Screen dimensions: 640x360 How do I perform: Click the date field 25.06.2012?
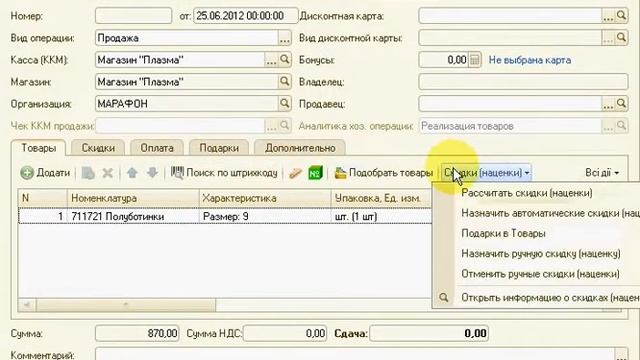click(x=246, y=16)
